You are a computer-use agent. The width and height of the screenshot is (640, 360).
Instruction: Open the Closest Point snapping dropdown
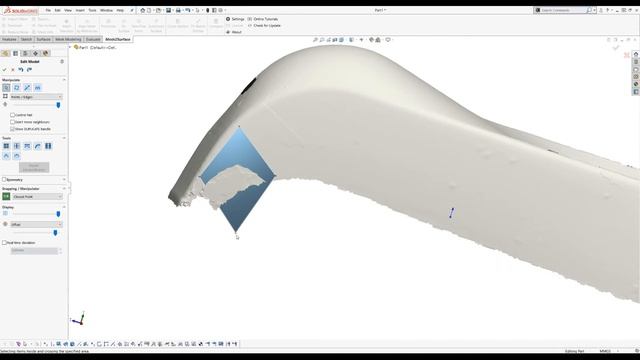click(38, 197)
